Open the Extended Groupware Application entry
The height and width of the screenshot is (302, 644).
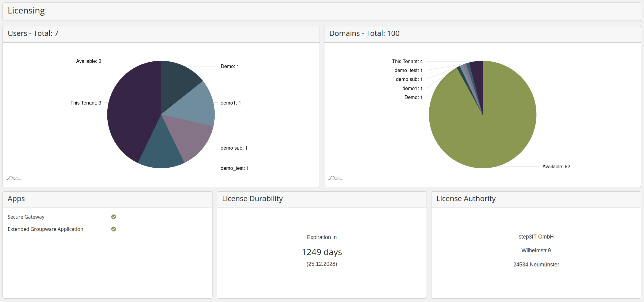(x=45, y=229)
